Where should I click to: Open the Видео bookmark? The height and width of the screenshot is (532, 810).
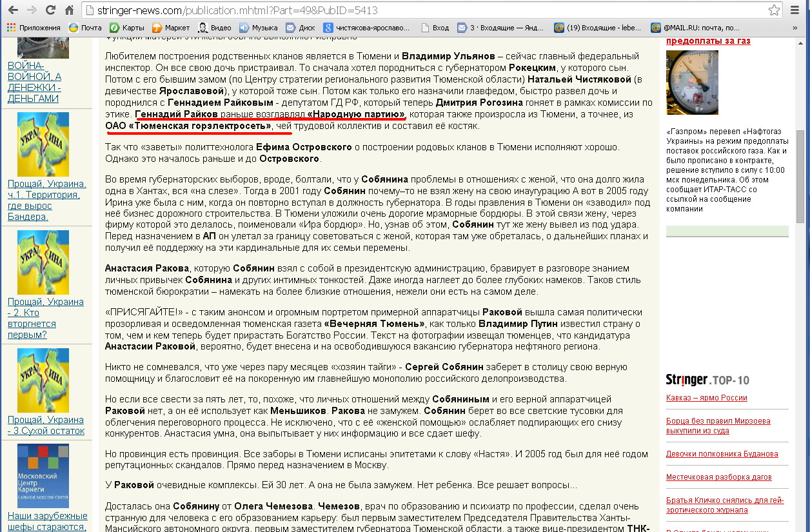(215, 28)
